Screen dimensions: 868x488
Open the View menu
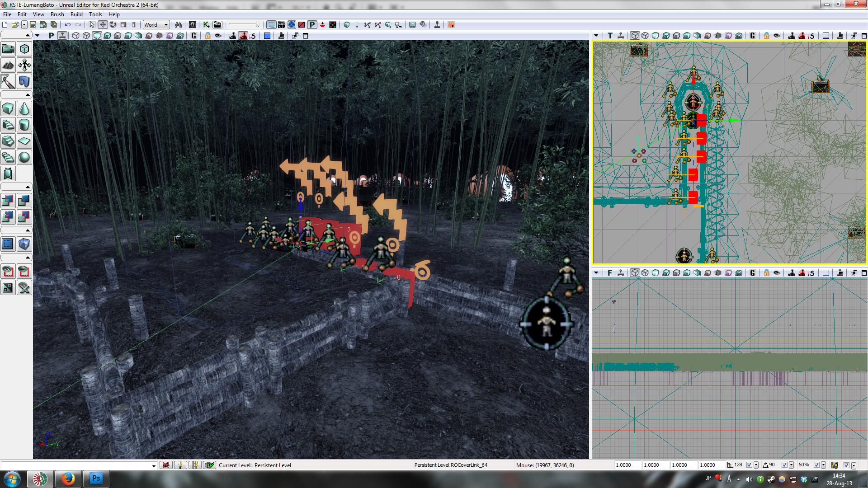click(38, 14)
